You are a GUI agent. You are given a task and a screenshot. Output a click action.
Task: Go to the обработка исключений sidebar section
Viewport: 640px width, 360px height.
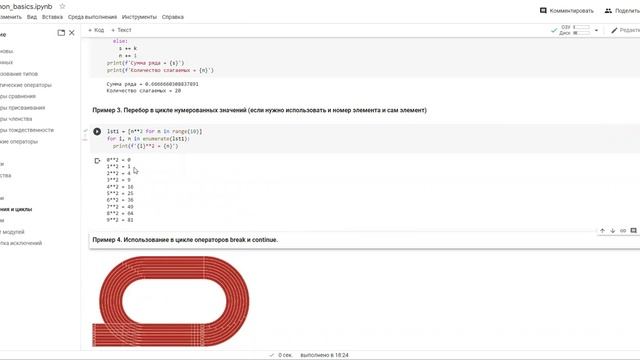coord(21,243)
